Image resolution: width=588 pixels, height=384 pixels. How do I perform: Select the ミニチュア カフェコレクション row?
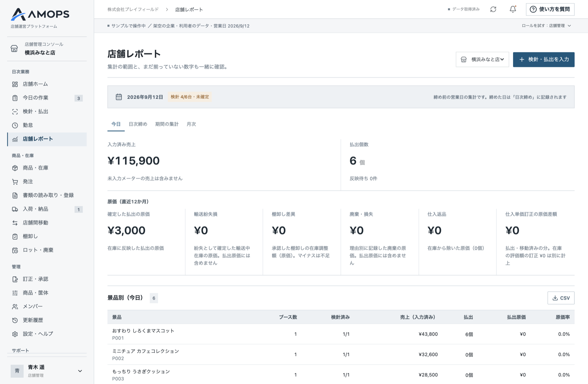point(341,355)
